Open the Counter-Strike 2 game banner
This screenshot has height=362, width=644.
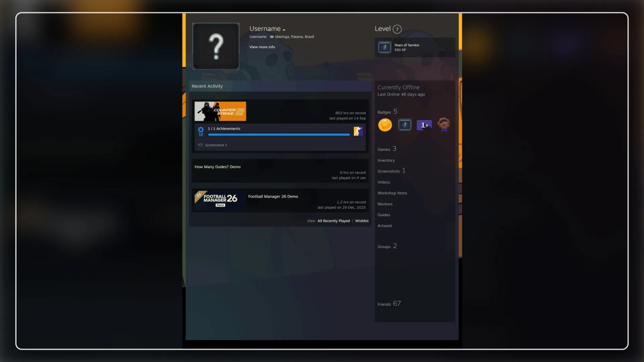(220, 111)
